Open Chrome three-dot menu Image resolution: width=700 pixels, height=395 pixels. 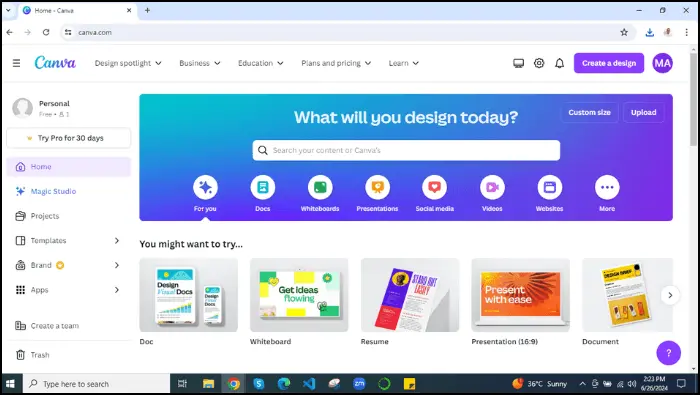coord(687,32)
